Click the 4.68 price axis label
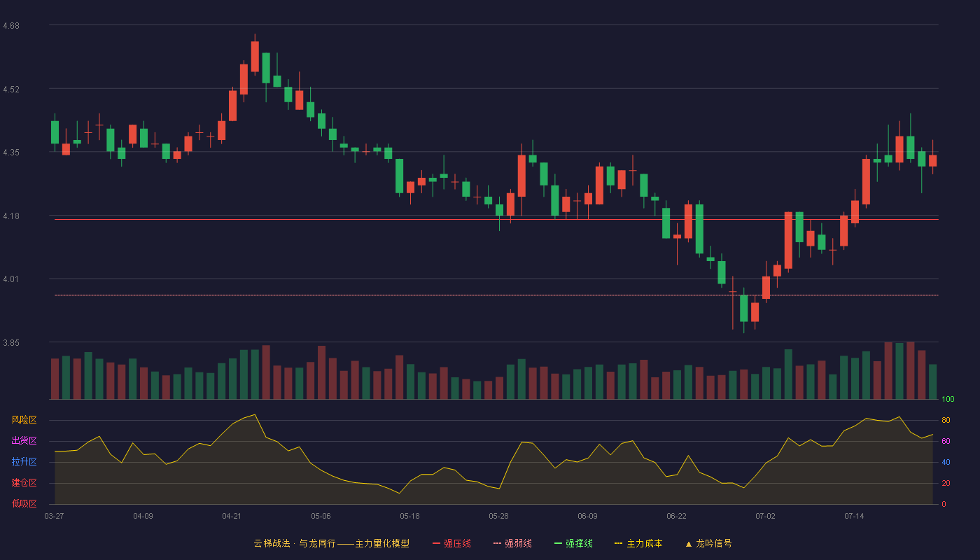The image size is (980, 560). pos(11,26)
